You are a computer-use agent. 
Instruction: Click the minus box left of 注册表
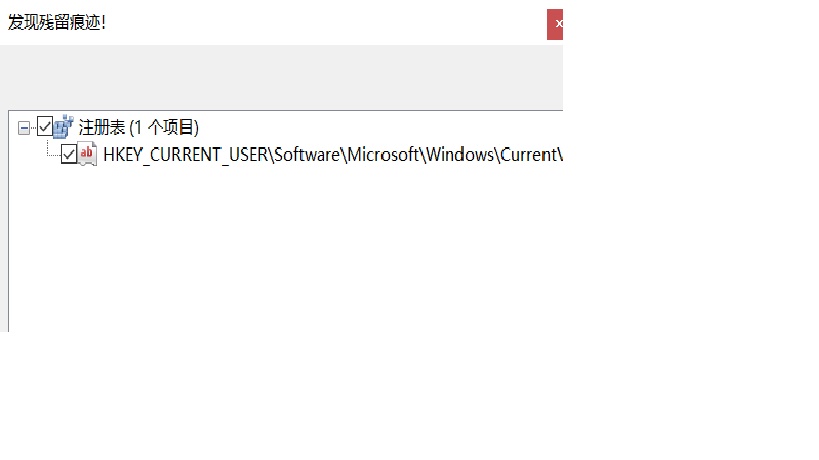[25, 128]
